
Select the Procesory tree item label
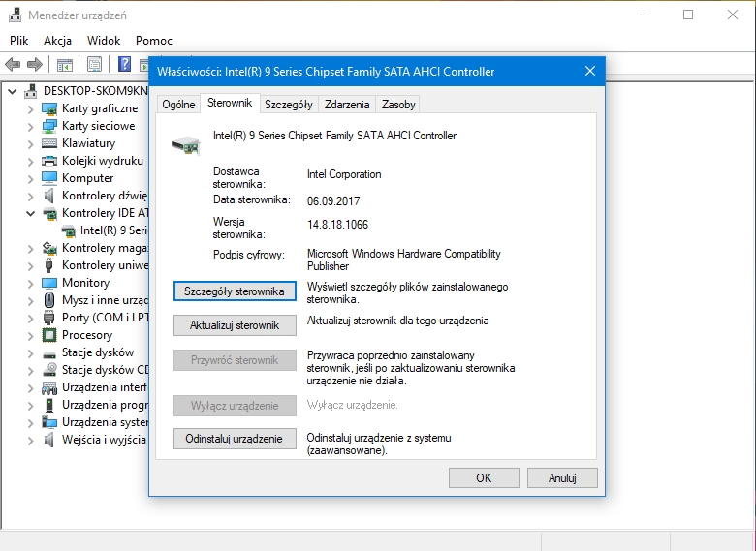pyautogui.click(x=87, y=335)
